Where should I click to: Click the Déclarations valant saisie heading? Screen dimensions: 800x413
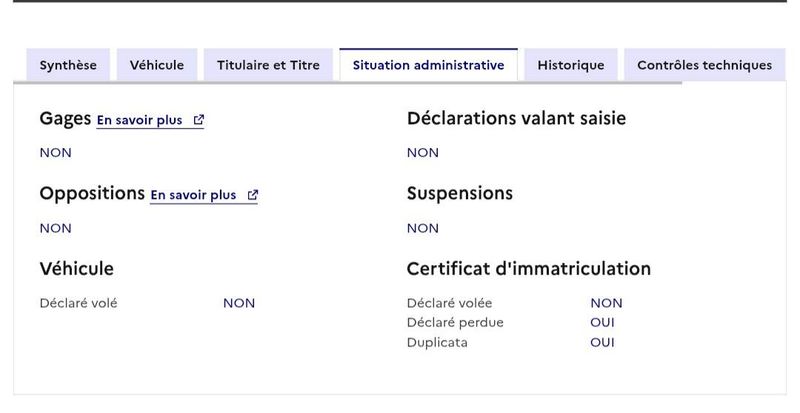[x=516, y=118]
